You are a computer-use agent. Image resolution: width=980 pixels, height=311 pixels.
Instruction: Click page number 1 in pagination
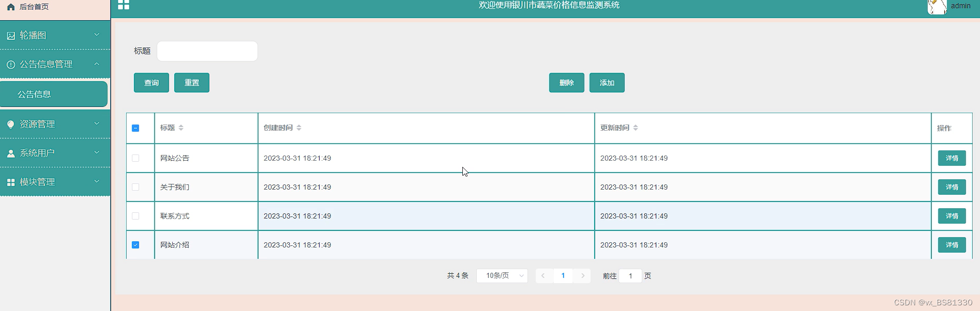pos(563,276)
